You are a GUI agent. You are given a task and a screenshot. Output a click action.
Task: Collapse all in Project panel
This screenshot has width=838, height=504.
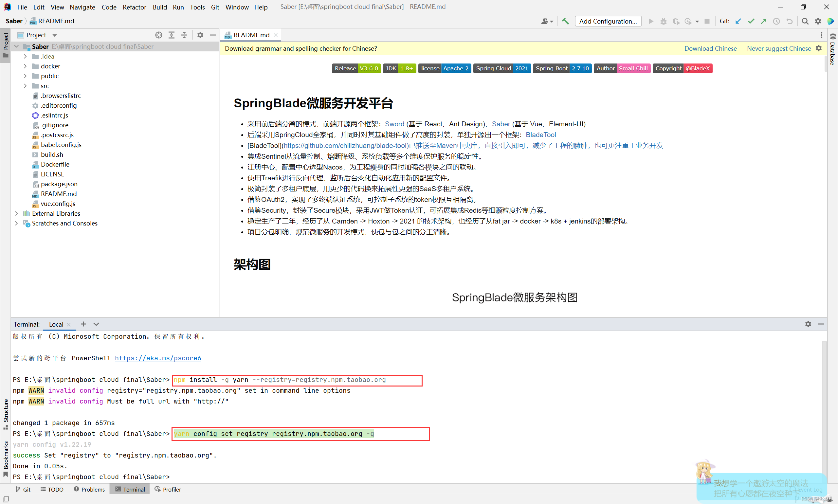184,35
